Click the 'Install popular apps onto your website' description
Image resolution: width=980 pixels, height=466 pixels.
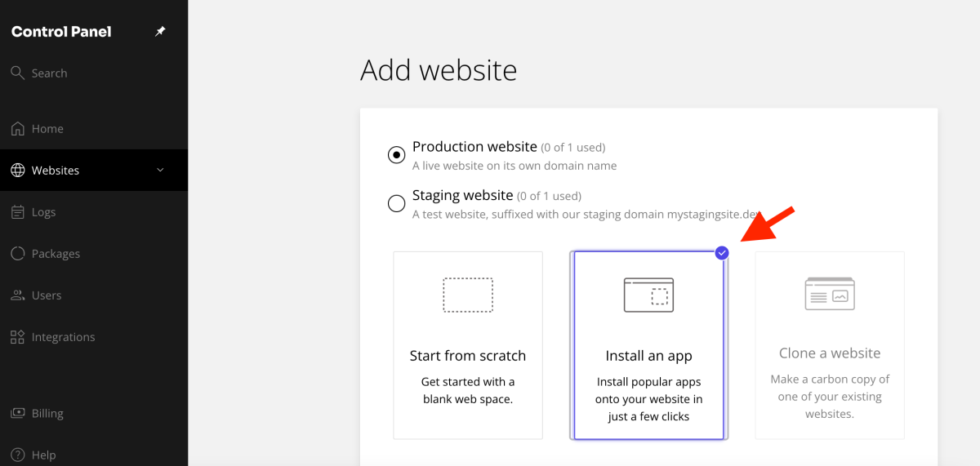point(648,399)
